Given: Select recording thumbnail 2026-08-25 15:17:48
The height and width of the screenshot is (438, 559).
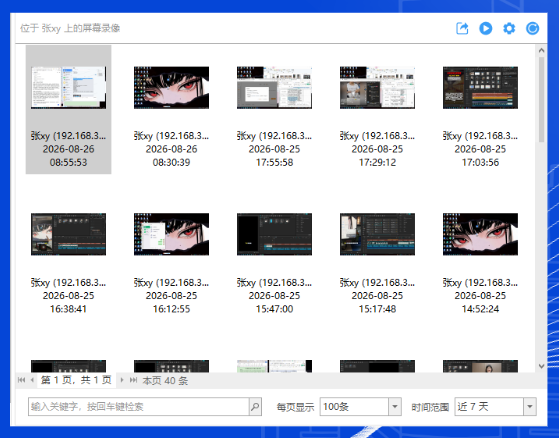Looking at the screenshot, I should tap(378, 234).
